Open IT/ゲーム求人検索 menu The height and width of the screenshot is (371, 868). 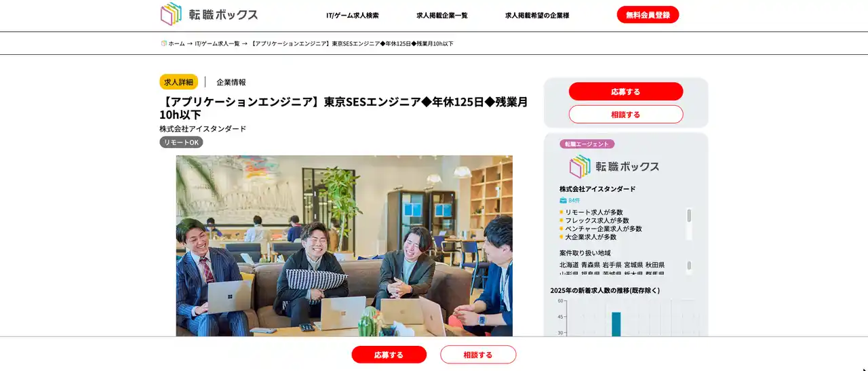[353, 15]
